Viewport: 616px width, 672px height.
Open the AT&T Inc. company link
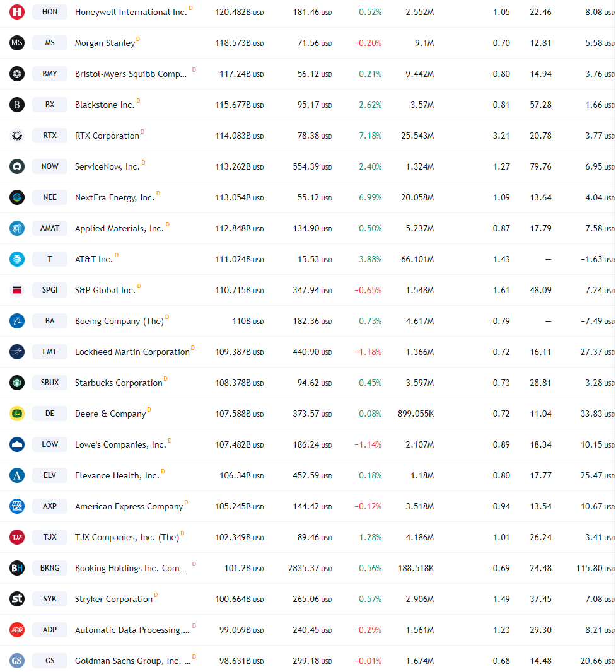(94, 259)
